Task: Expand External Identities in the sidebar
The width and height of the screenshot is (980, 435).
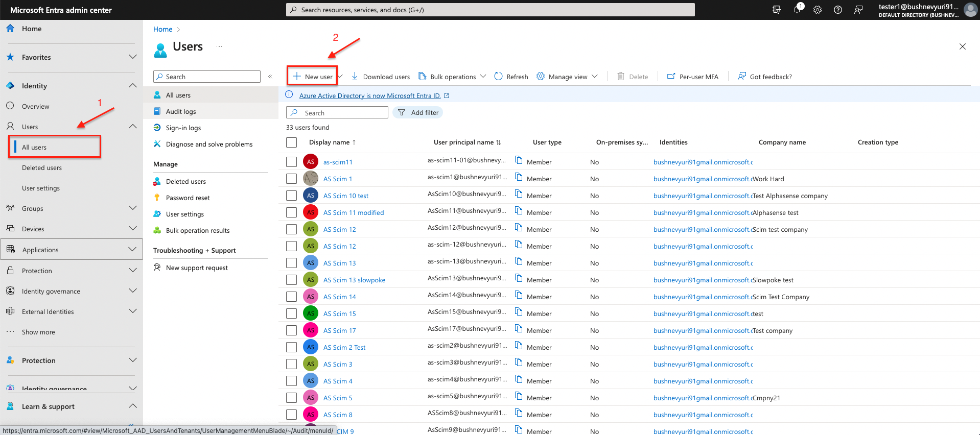Action: pos(133,311)
